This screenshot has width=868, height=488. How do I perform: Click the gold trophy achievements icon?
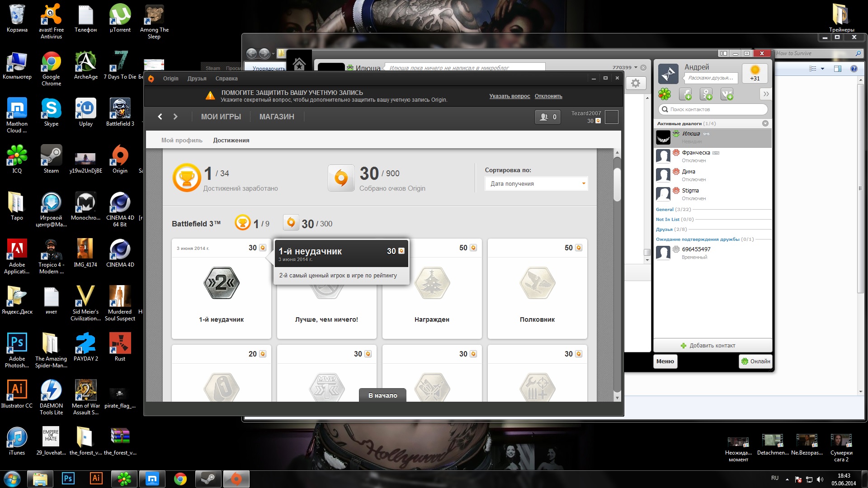pyautogui.click(x=187, y=178)
